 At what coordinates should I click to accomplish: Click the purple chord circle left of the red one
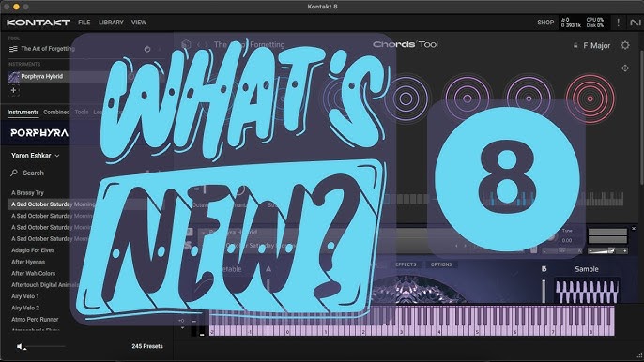(529, 98)
